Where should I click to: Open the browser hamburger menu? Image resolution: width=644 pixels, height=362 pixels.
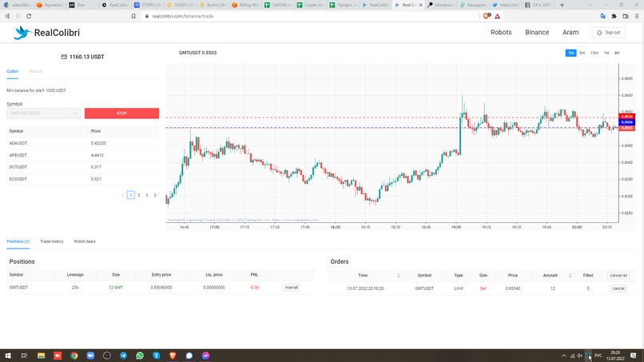637,16
